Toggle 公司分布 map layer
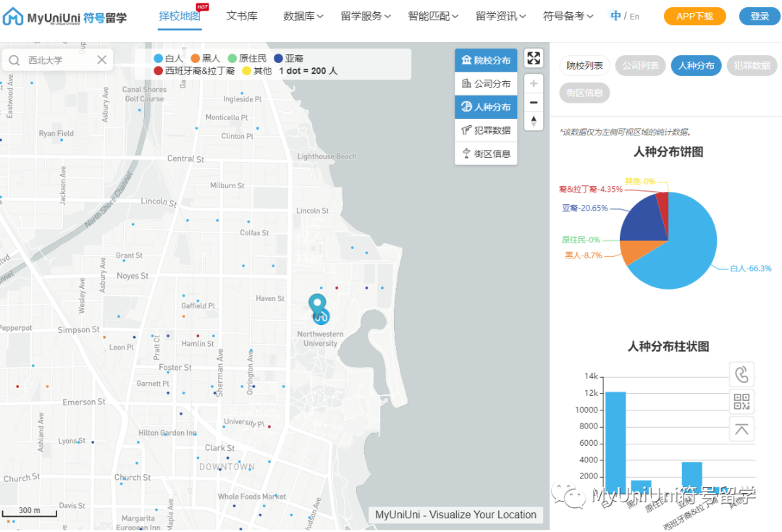 486,84
